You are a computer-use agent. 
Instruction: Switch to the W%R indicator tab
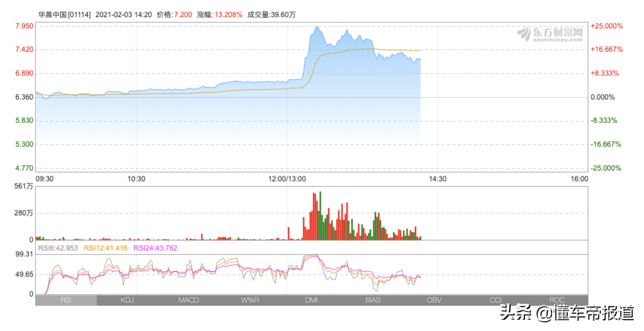pos(250,300)
